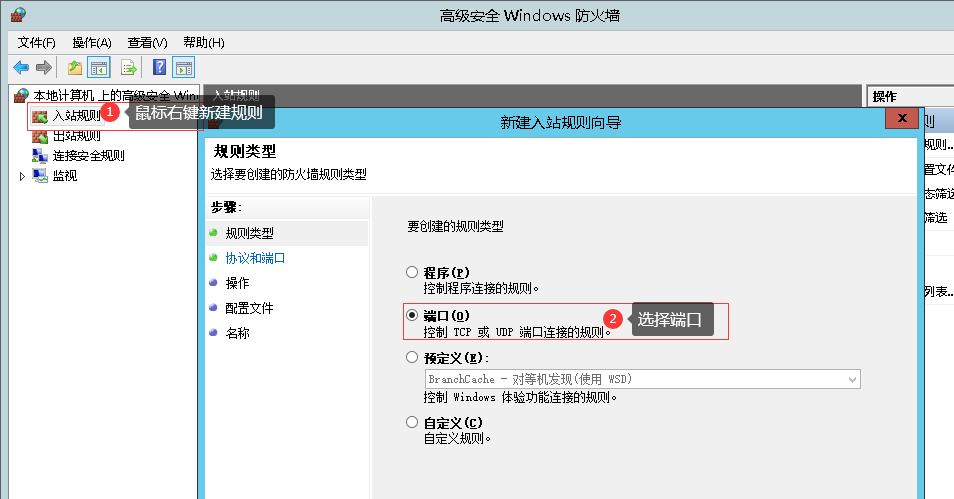Select the 自定义(C) radio button
954x499 pixels.
pyautogui.click(x=412, y=422)
